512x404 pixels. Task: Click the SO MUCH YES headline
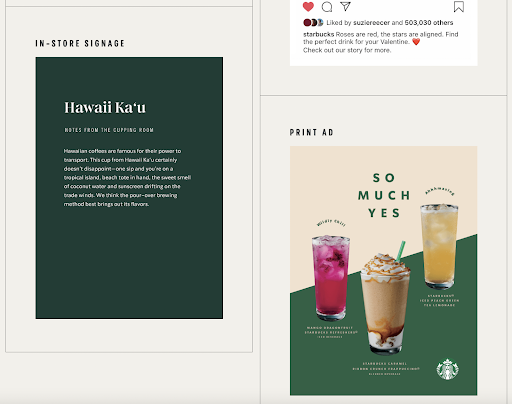coord(384,195)
